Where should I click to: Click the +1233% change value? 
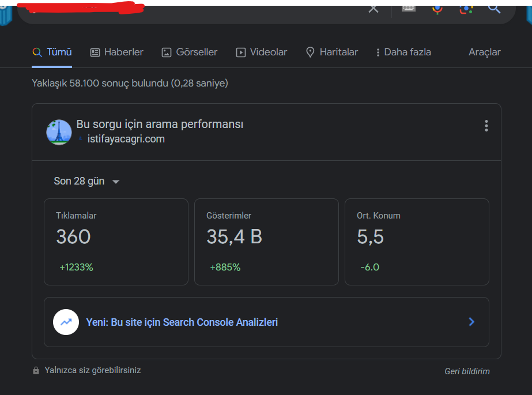point(76,268)
